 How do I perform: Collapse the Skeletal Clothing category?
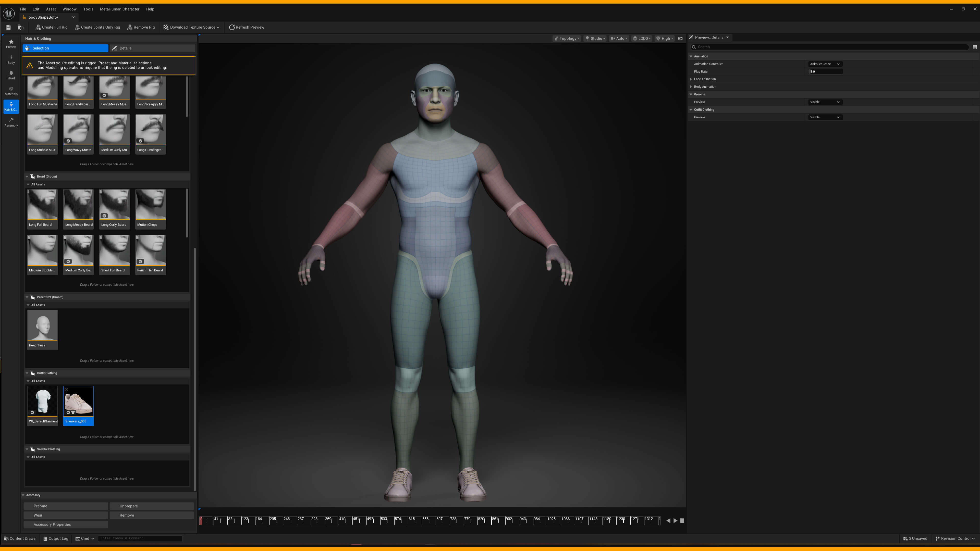27,449
